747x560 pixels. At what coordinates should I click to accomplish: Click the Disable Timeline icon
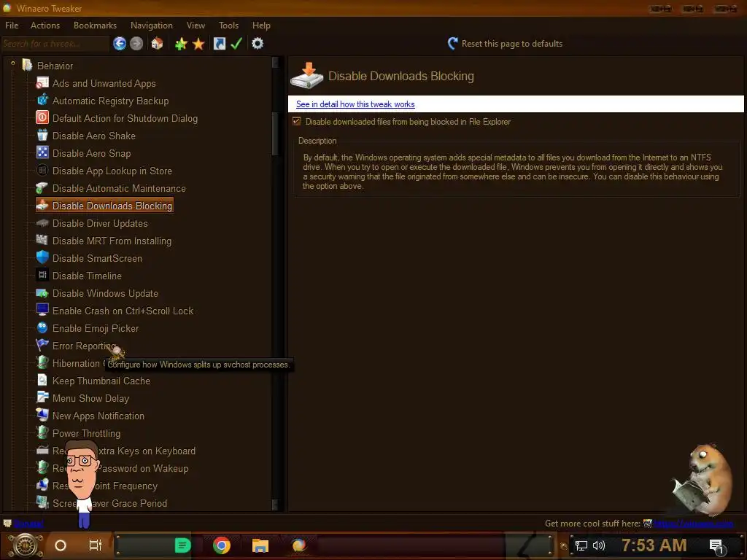[42, 275]
